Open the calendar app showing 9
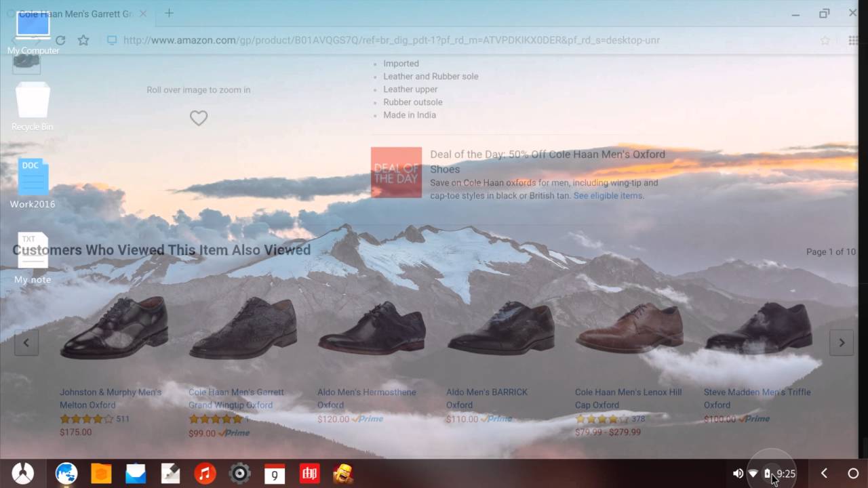The height and width of the screenshot is (488, 868). [275, 473]
